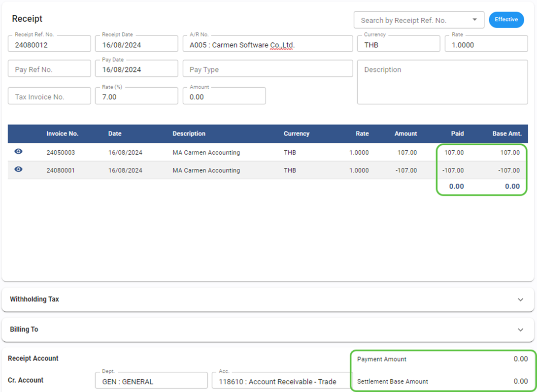
Task: Select the tax Rate (%) field
Action: [136, 97]
